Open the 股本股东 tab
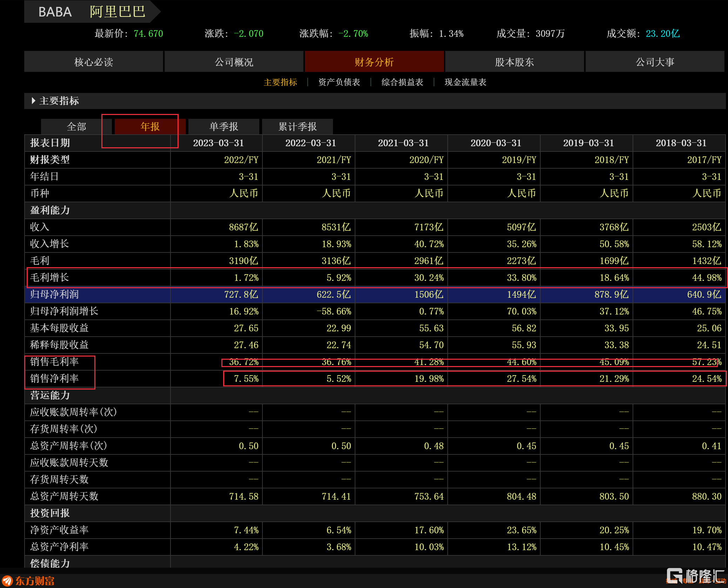Image resolution: width=728 pixels, height=588 pixels. tap(515, 62)
